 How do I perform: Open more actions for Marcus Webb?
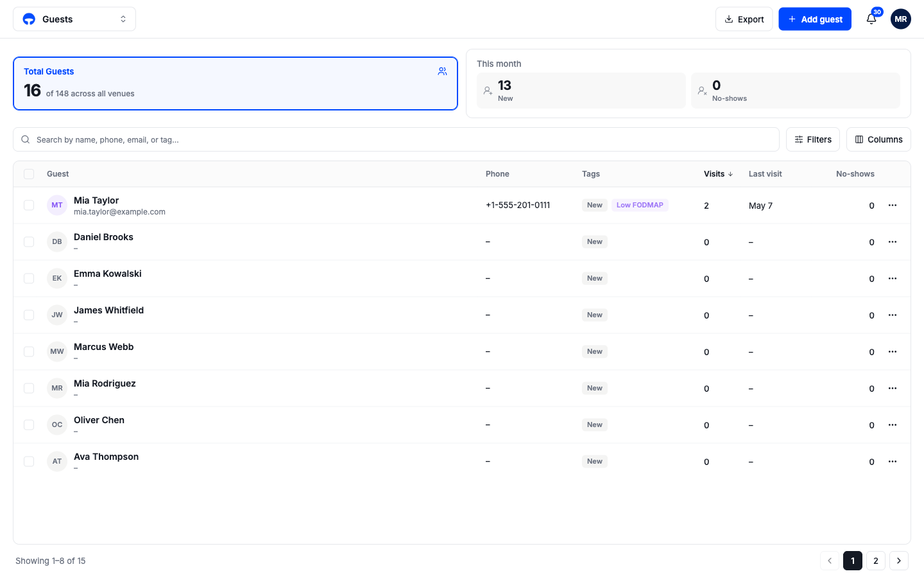(893, 352)
